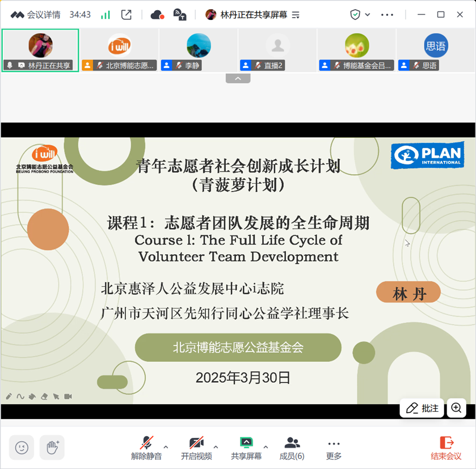Screen dimensions: 476x469
Task: Open 会议详情 meeting details
Action: 36,15
